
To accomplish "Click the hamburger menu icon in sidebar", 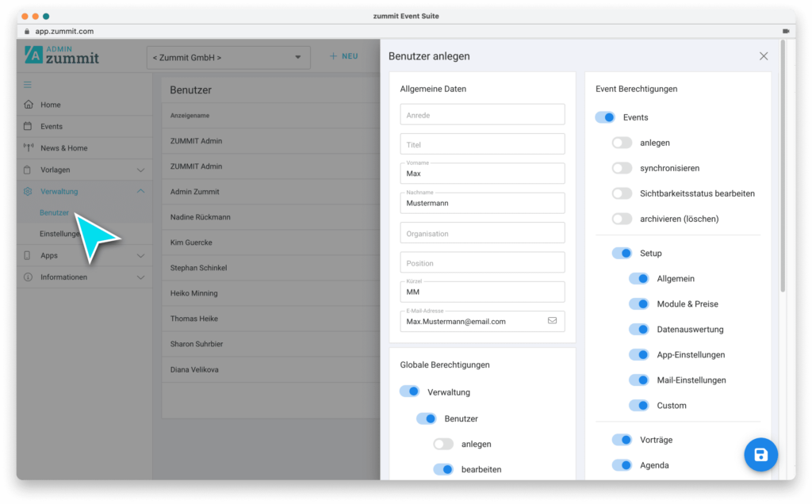I will pyautogui.click(x=28, y=85).
